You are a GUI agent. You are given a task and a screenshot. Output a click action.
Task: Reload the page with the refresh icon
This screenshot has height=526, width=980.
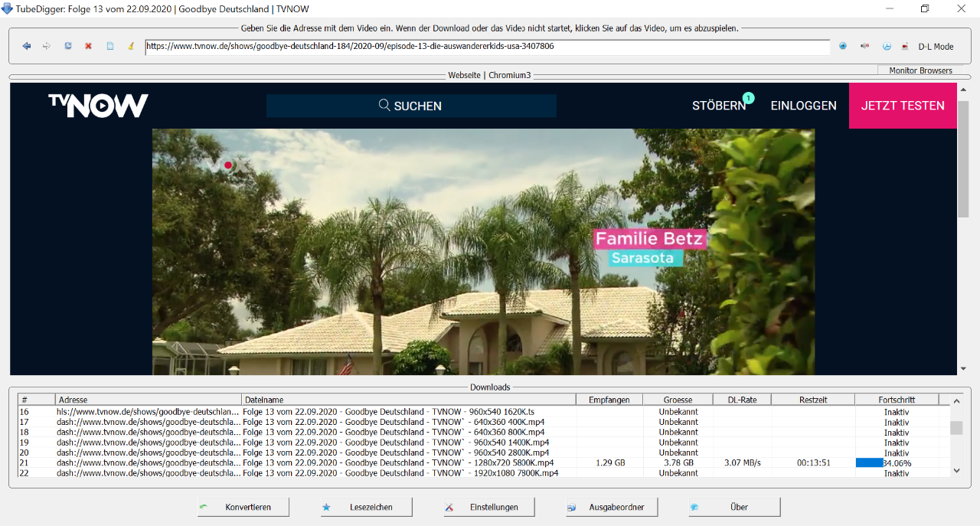(68, 46)
